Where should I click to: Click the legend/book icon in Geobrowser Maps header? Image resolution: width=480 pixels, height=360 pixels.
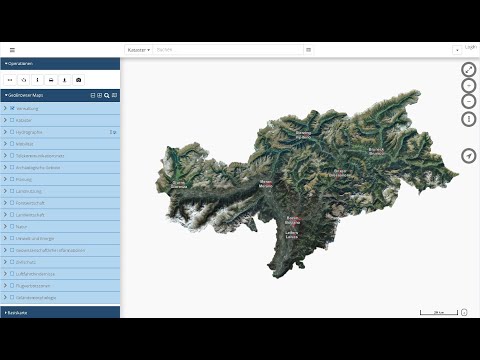coord(114,95)
